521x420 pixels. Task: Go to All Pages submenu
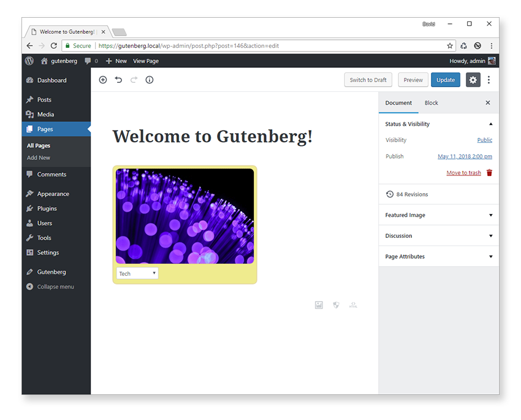tap(39, 145)
